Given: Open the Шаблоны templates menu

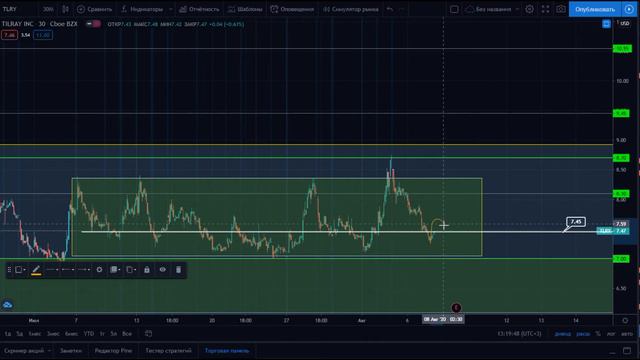Looking at the screenshot, I should pyautogui.click(x=245, y=9).
